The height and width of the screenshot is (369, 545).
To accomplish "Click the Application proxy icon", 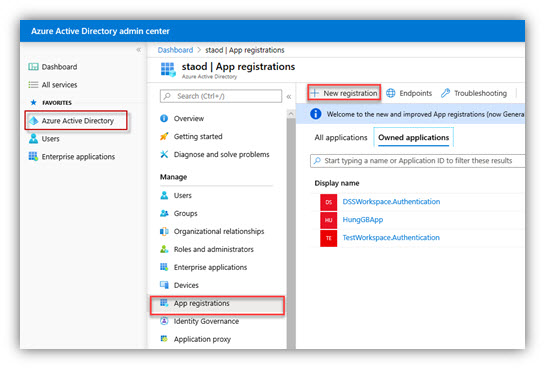I will pyautogui.click(x=164, y=339).
